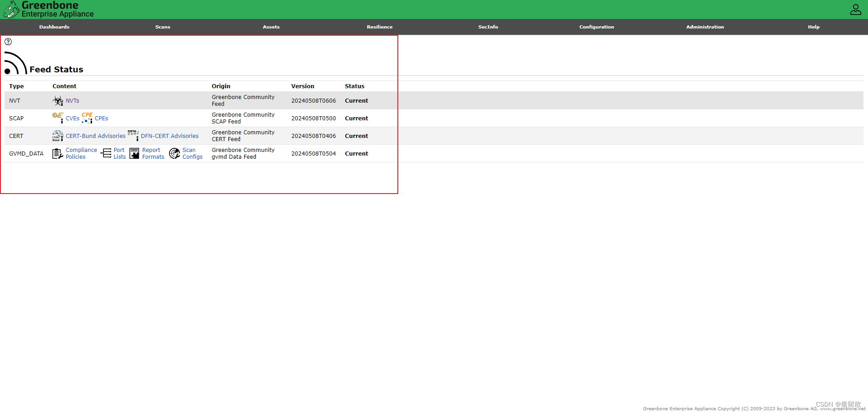Follow the NVTs link
The image size is (868, 412).
tap(72, 101)
